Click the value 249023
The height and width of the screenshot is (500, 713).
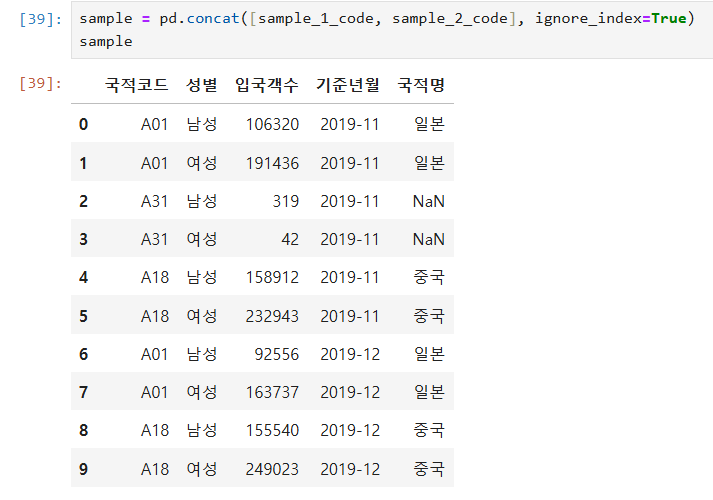click(272, 469)
